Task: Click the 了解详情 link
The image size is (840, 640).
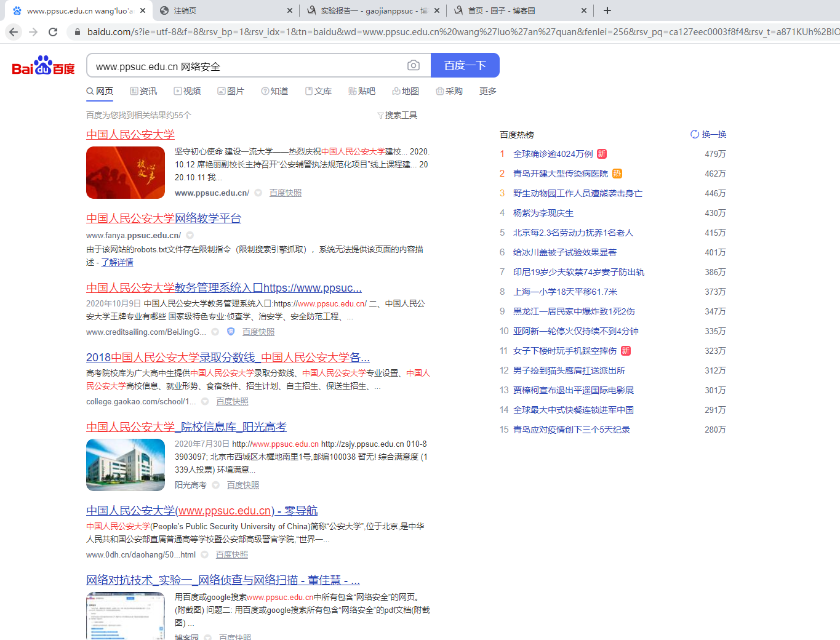Action: click(117, 262)
